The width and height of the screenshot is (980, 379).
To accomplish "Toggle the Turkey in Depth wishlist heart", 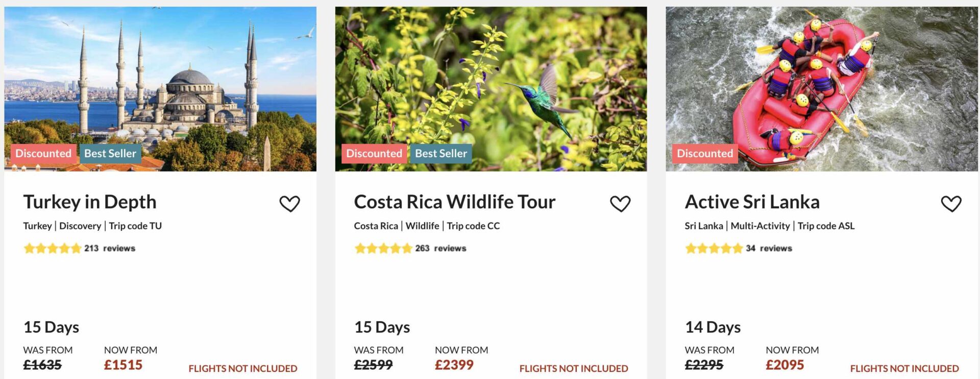I will coord(290,203).
